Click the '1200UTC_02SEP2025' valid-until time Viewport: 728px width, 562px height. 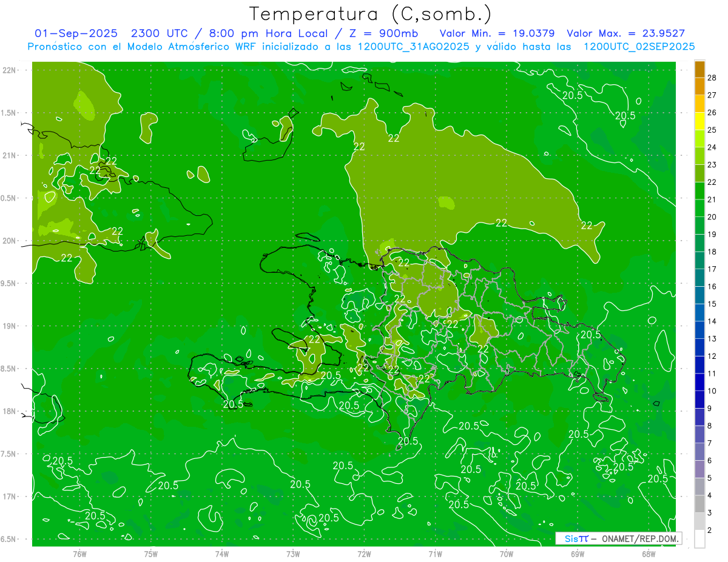[x=639, y=46]
